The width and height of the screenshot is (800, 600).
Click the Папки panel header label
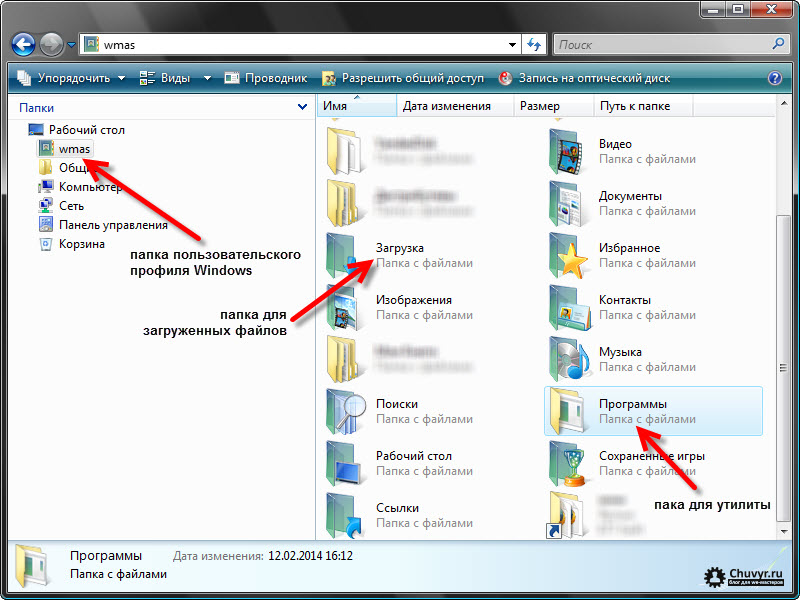pos(36,108)
